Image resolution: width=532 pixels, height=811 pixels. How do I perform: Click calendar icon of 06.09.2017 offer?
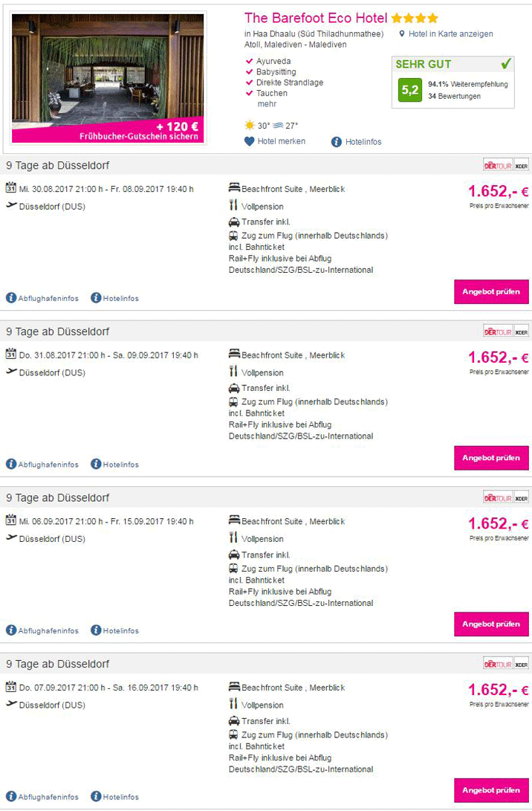(11, 520)
